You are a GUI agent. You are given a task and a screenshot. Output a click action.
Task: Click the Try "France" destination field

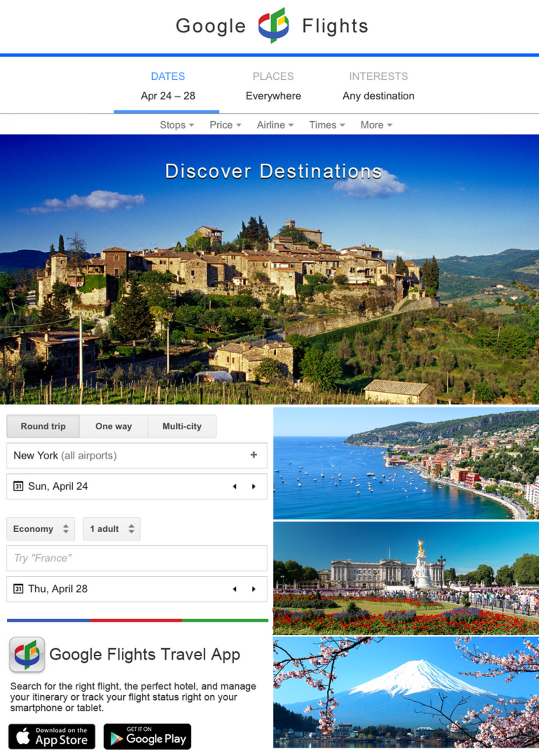coord(137,558)
